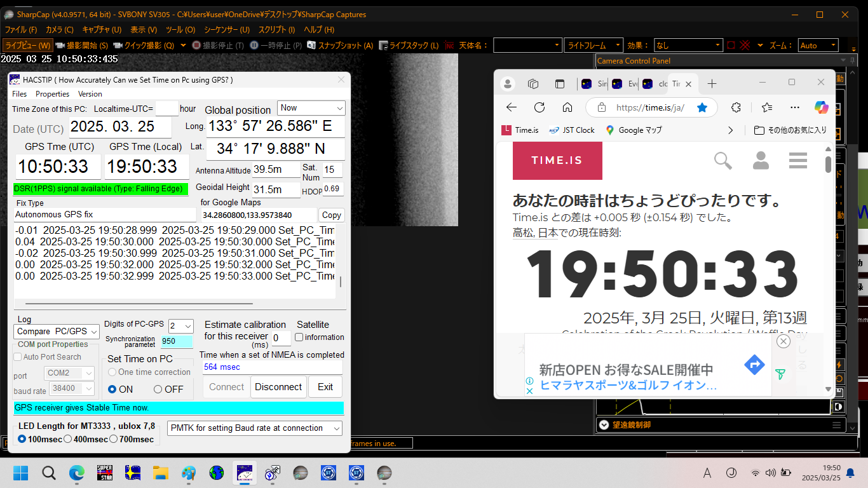Open the browser extensions puzzle icon
This screenshot has height=488, width=868.
pyautogui.click(x=736, y=107)
